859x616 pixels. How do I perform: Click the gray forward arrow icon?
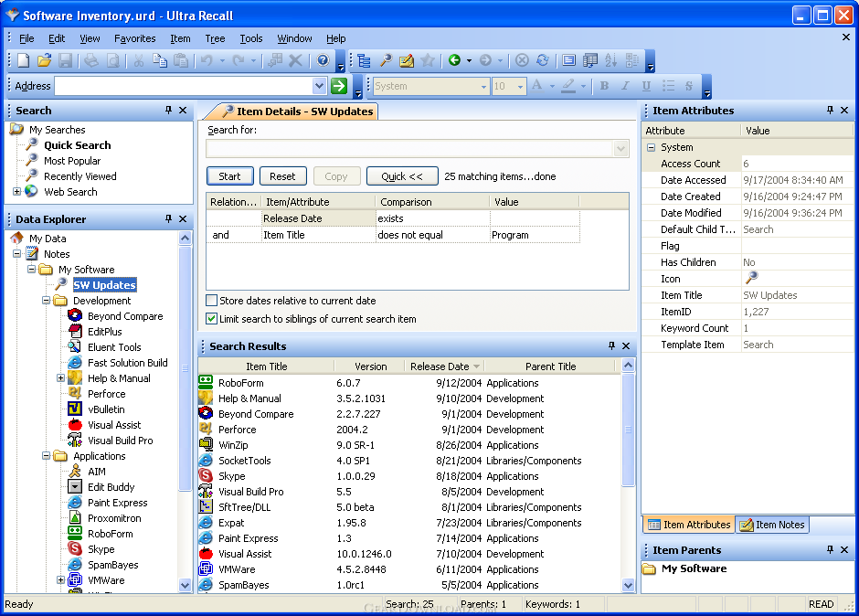pos(485,60)
